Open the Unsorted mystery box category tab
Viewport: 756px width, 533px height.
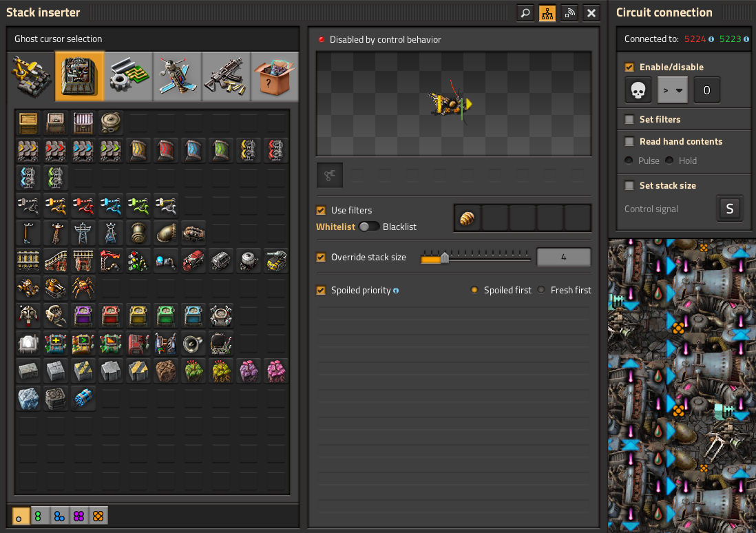tap(275, 76)
